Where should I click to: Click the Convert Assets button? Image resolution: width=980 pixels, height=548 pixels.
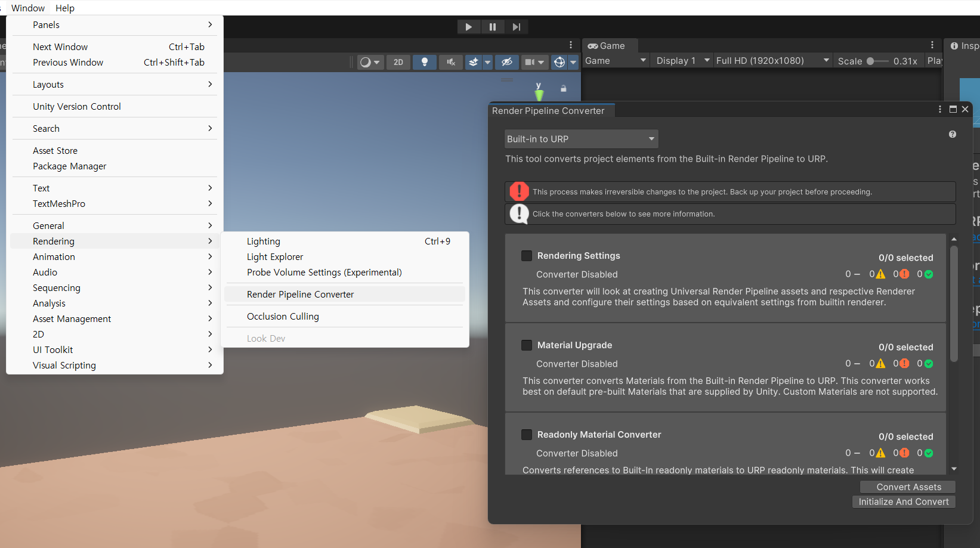(908, 487)
